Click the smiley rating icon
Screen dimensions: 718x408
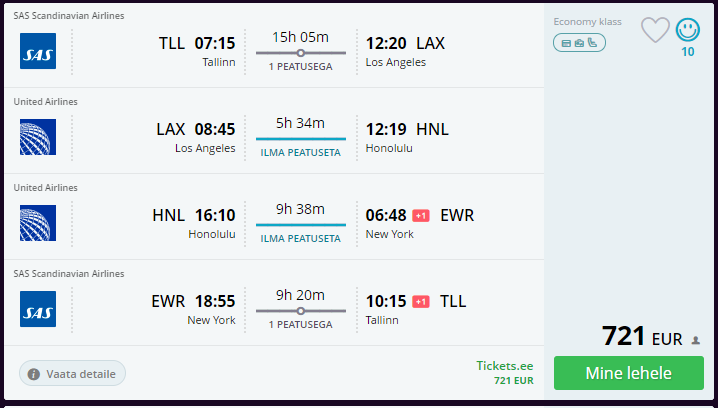[x=687, y=30]
